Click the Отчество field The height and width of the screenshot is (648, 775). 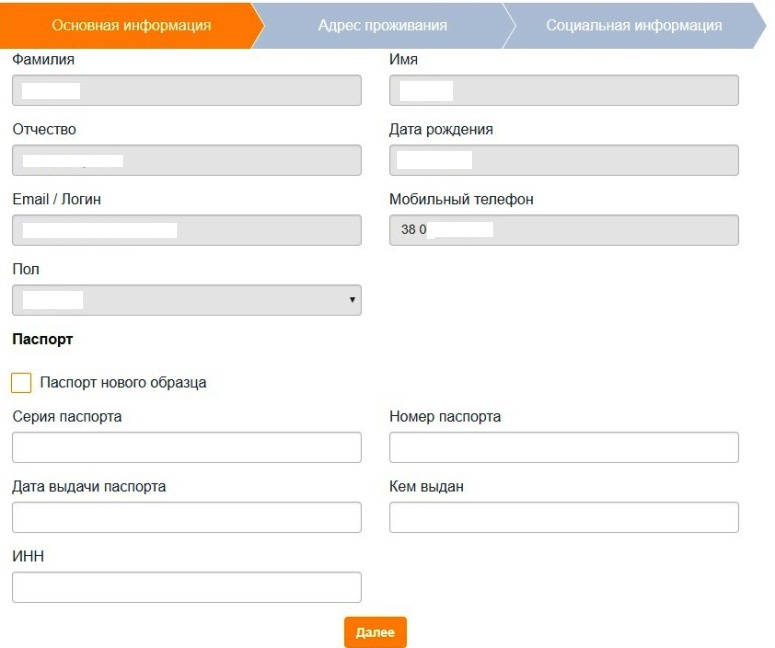click(x=186, y=161)
